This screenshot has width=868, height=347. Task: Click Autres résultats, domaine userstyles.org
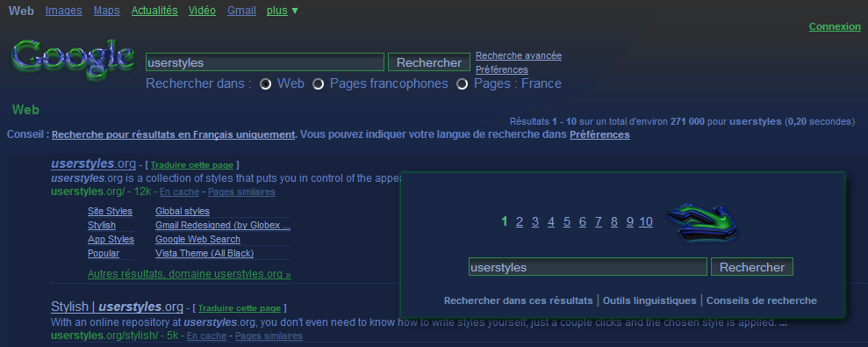(190, 274)
